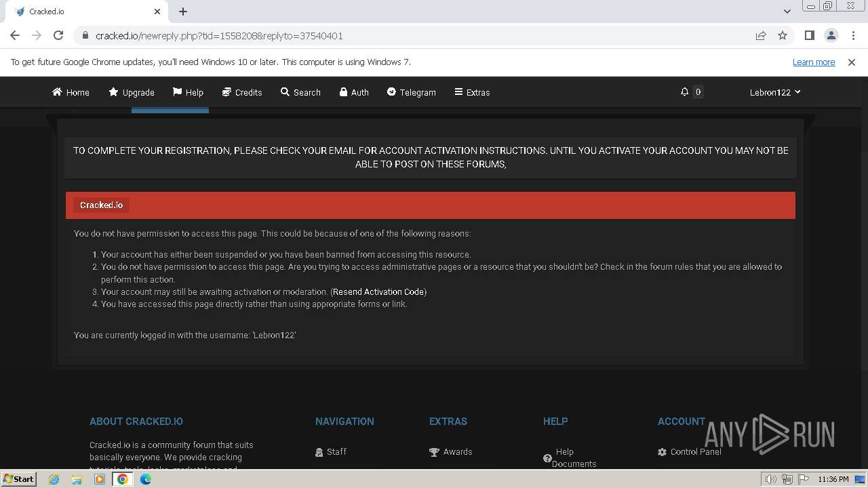
Task: Open Auth in forum navbar
Action: pos(354,92)
